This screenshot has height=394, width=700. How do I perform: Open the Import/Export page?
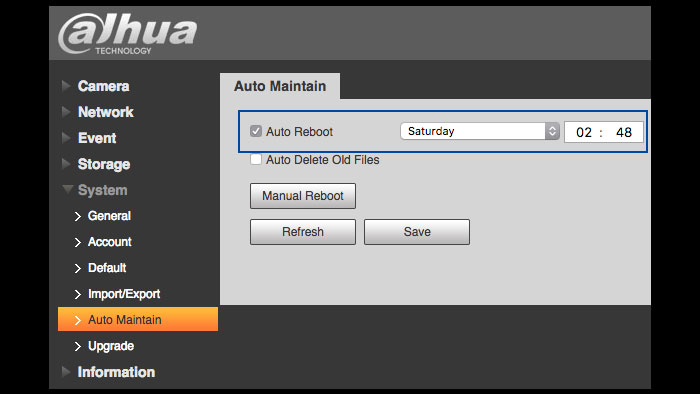124,294
